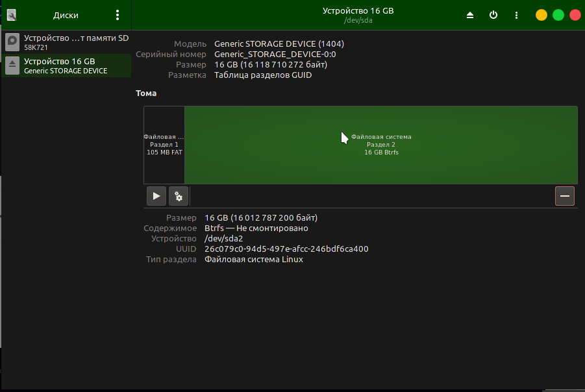Click the Disks app icon in top-left
This screenshot has width=585, height=392.
pyautogui.click(x=12, y=15)
